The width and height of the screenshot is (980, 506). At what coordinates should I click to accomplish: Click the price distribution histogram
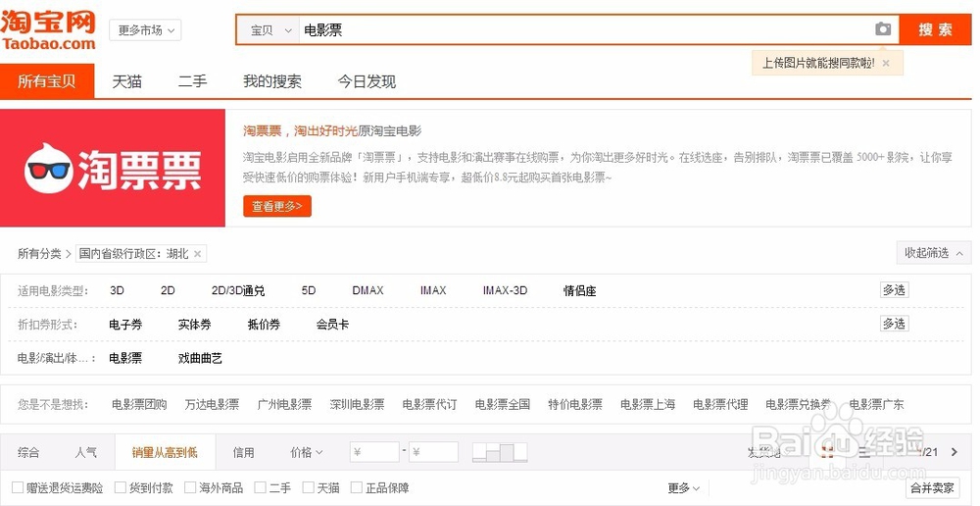[x=500, y=452]
